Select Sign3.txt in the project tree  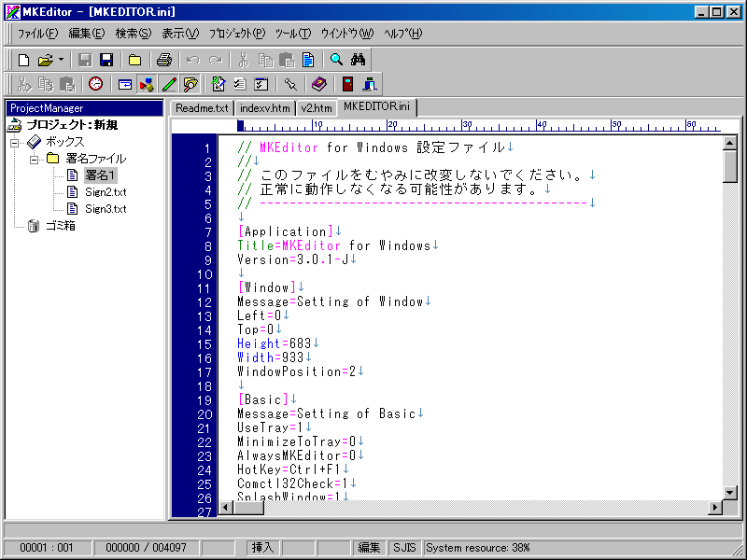[x=106, y=208]
